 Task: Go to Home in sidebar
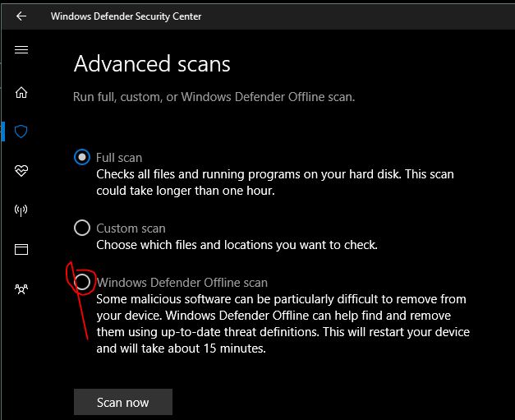[x=21, y=92]
